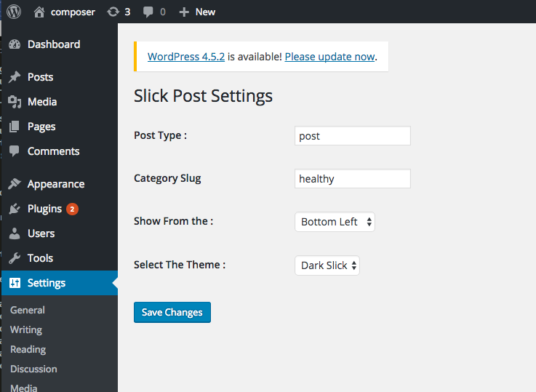536x392 pixels.
Task: Click the Save Changes button
Action: coord(172,312)
